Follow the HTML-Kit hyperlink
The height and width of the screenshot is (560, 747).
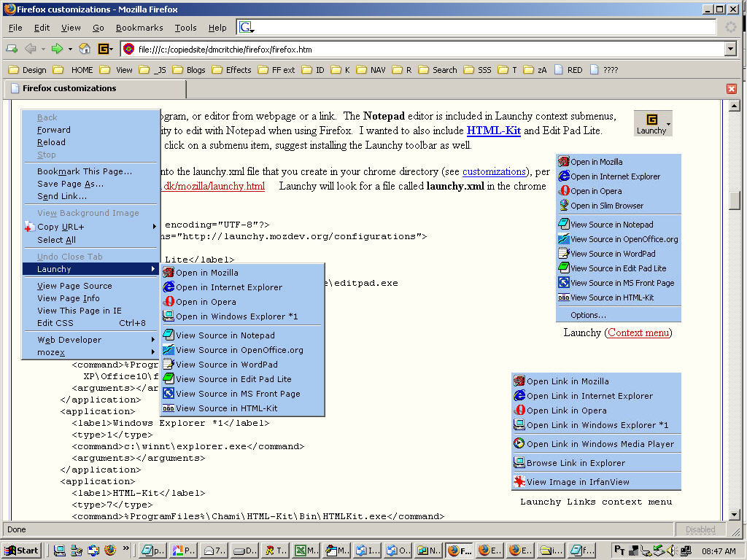click(x=494, y=131)
